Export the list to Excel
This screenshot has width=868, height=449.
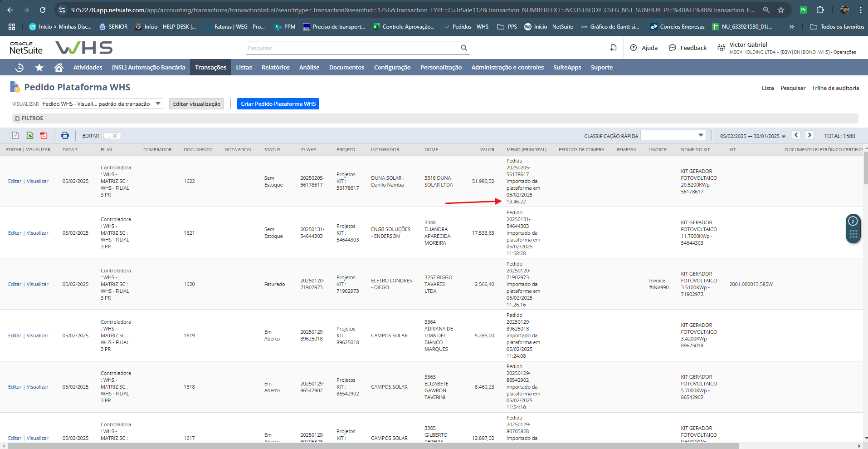click(x=29, y=135)
